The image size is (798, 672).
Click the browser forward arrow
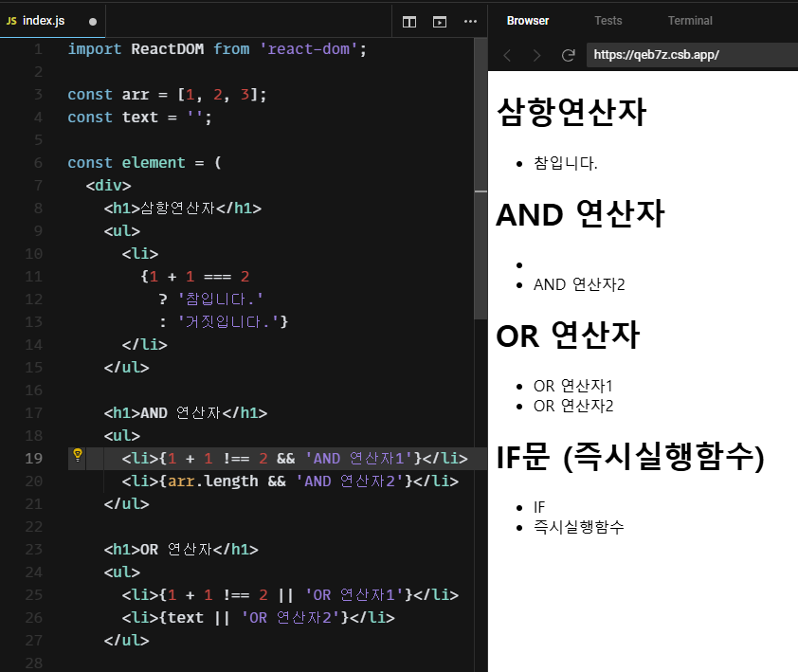tap(536, 55)
